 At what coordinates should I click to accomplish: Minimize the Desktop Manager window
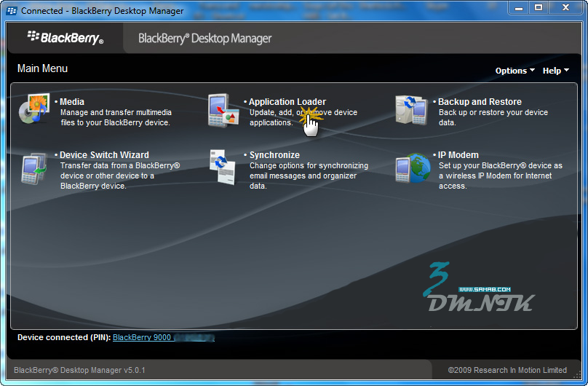point(518,8)
